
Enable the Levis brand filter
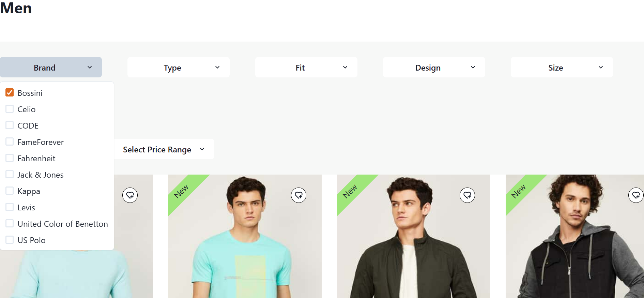[x=10, y=207]
